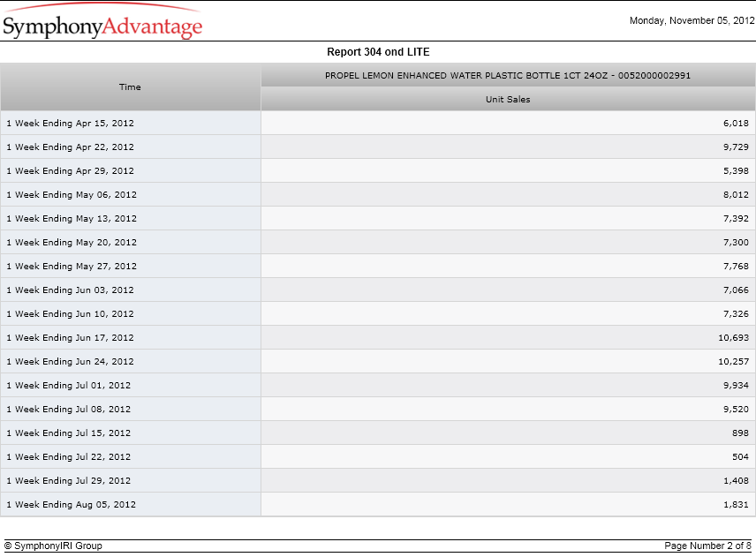Click unit sales value 6,018
The height and width of the screenshot is (557, 756).
point(736,124)
